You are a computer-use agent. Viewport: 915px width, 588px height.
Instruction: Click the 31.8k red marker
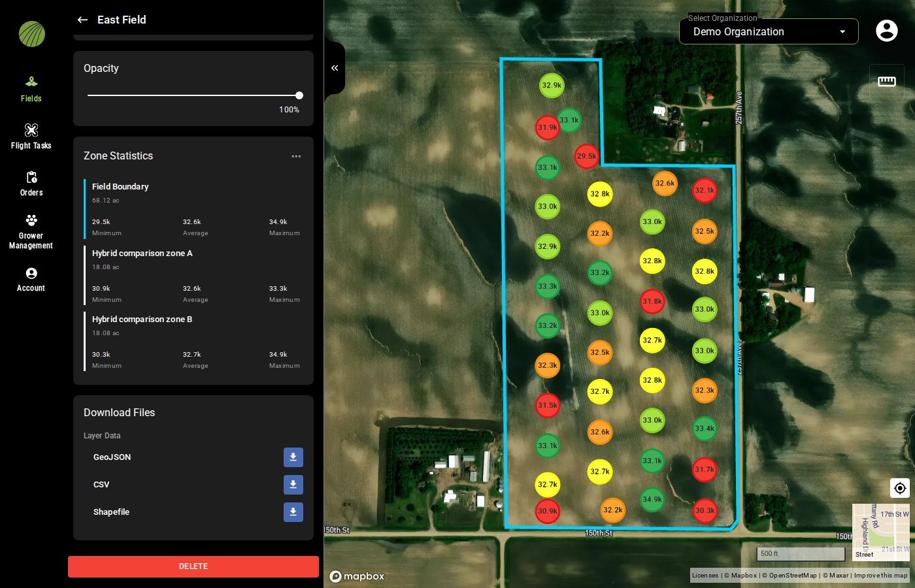[x=652, y=302]
